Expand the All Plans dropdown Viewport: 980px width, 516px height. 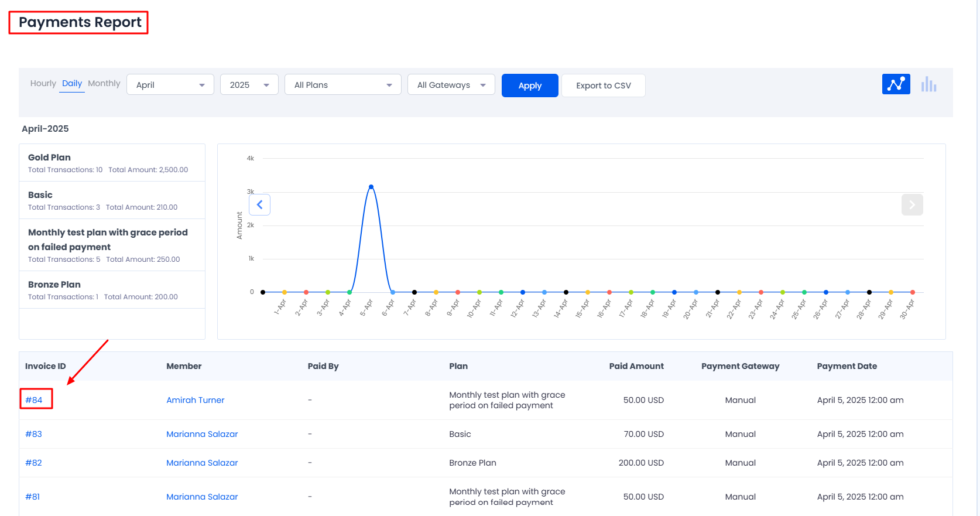point(342,85)
